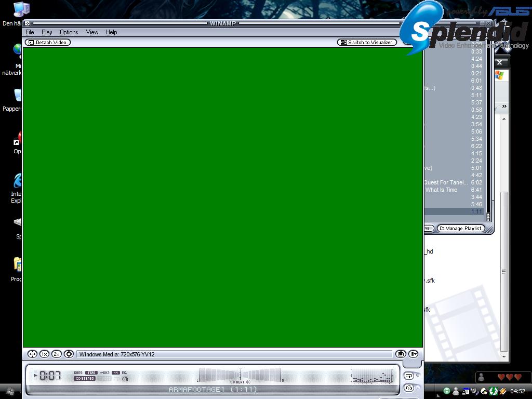Viewport: 532px width, 399px height.
Task: Click the playback status arrow beside the timer
Action: [35, 375]
